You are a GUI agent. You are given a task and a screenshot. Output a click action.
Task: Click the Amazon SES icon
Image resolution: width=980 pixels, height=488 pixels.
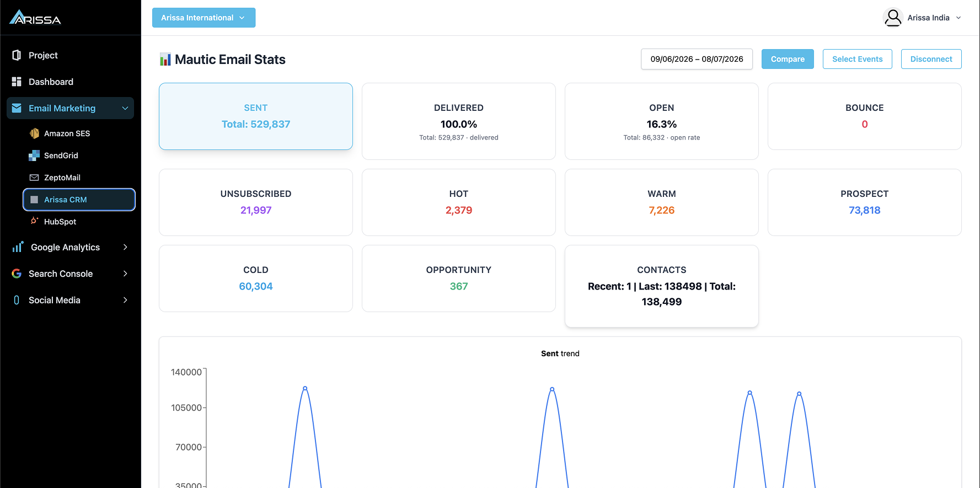click(34, 133)
